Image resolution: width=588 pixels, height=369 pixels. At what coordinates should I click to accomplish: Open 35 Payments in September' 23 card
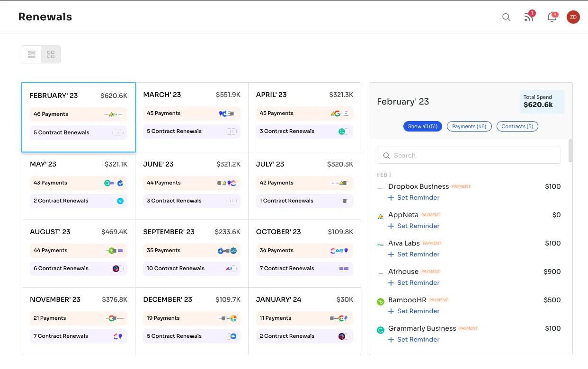[x=192, y=250]
